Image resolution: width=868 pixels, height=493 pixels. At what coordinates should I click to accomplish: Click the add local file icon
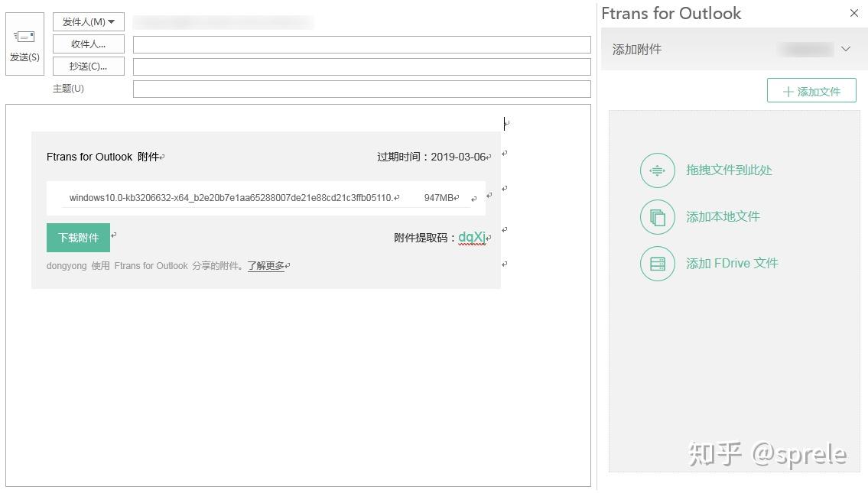(x=658, y=217)
